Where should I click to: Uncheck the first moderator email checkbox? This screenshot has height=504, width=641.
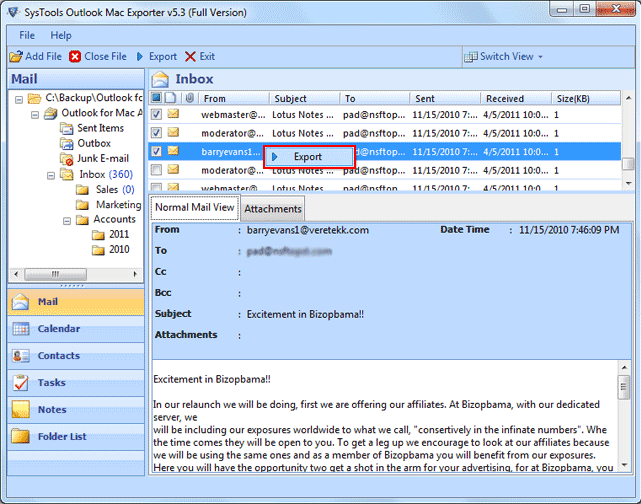click(156, 132)
